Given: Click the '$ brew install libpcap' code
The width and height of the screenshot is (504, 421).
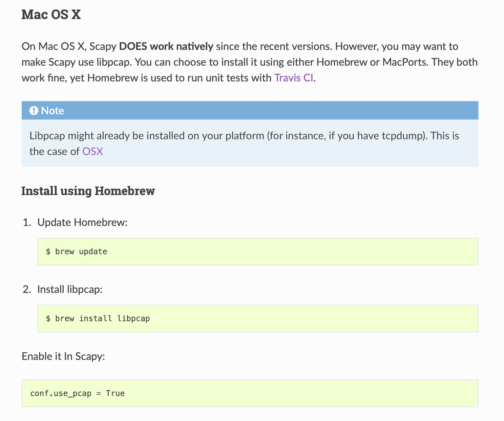Looking at the screenshot, I should 98,319.
